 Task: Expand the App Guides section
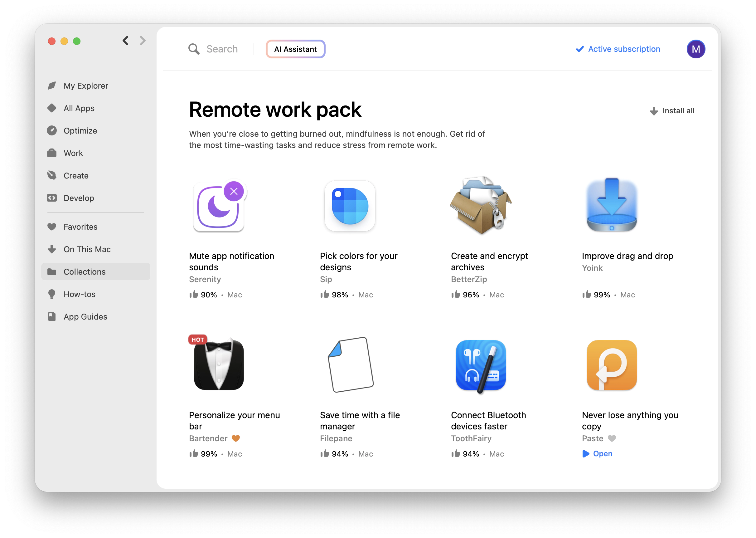click(85, 316)
